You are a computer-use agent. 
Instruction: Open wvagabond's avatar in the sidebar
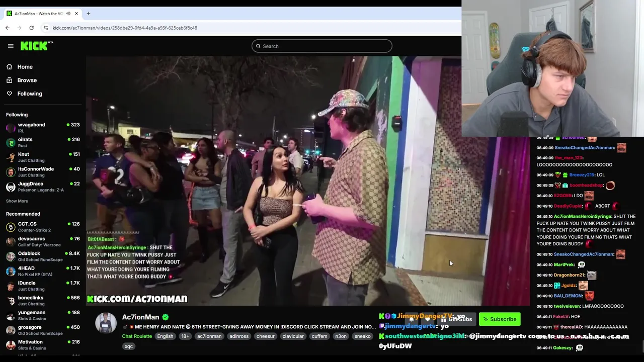pyautogui.click(x=11, y=128)
